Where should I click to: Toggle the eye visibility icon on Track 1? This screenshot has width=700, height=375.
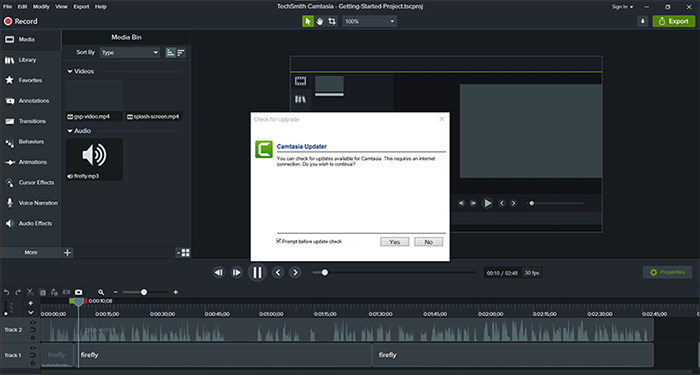tap(33, 349)
